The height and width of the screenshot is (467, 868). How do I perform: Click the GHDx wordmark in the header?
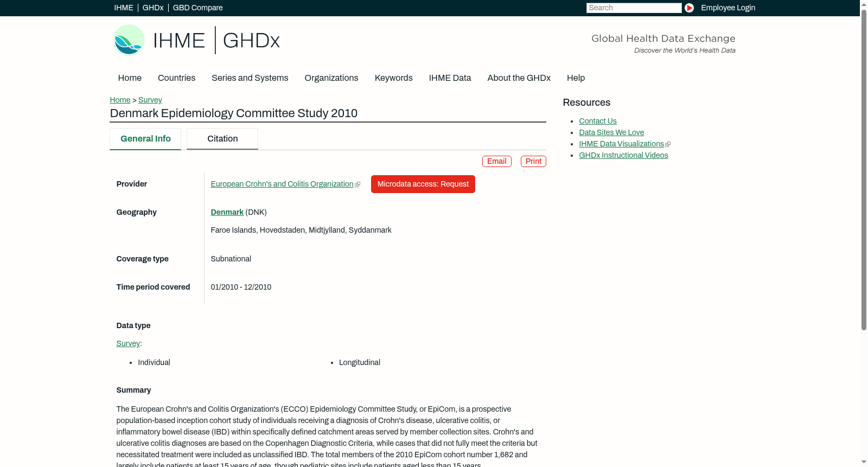pyautogui.click(x=251, y=41)
